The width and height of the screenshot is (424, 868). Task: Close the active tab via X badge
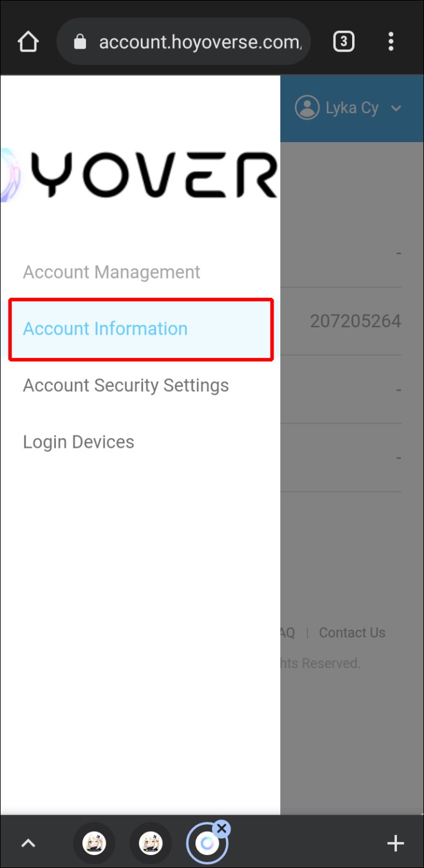coord(222,828)
